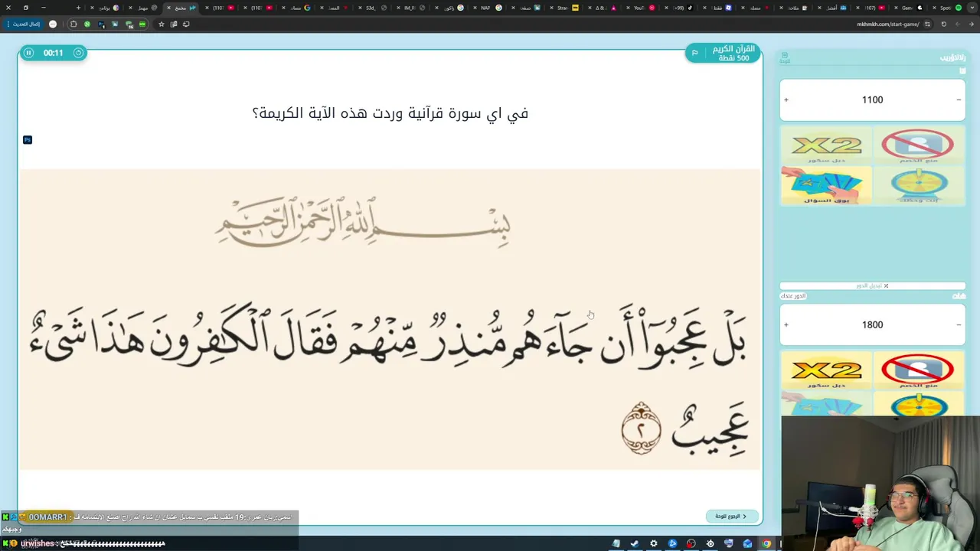980x551 pixels.
Task: Expand the tab search dropdown arrow
Action: [972, 8]
